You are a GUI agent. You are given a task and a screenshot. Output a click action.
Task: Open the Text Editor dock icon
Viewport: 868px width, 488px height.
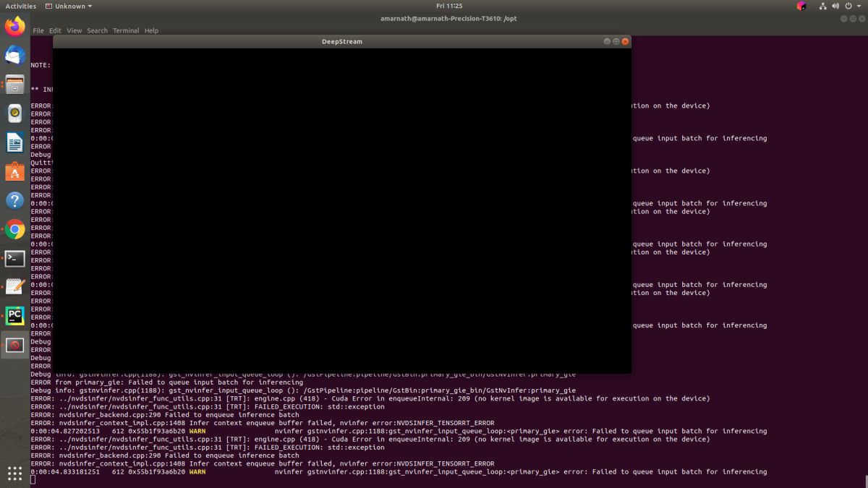coord(14,287)
